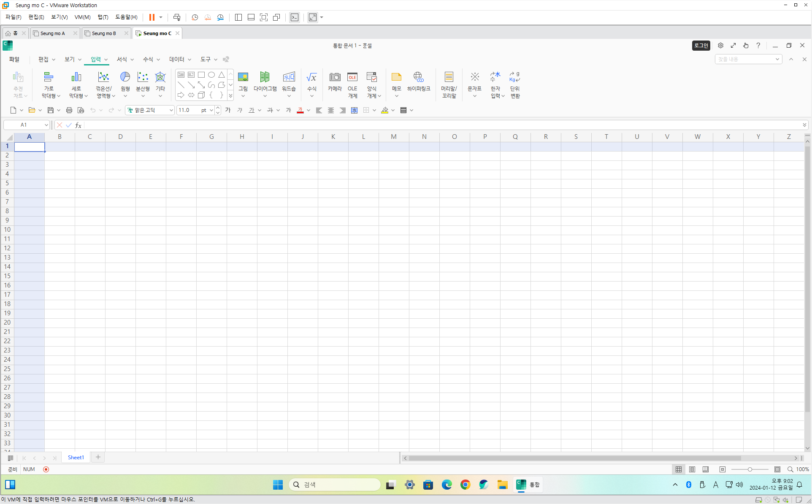Insert a pie chart (원형)
Viewport: 812px width, 504px height.
tap(125, 77)
